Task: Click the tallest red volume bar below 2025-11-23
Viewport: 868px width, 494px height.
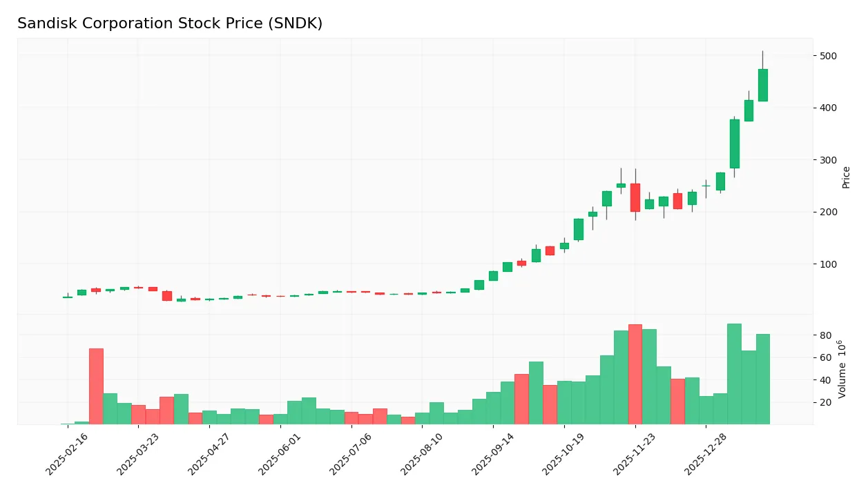Action: coord(635,373)
